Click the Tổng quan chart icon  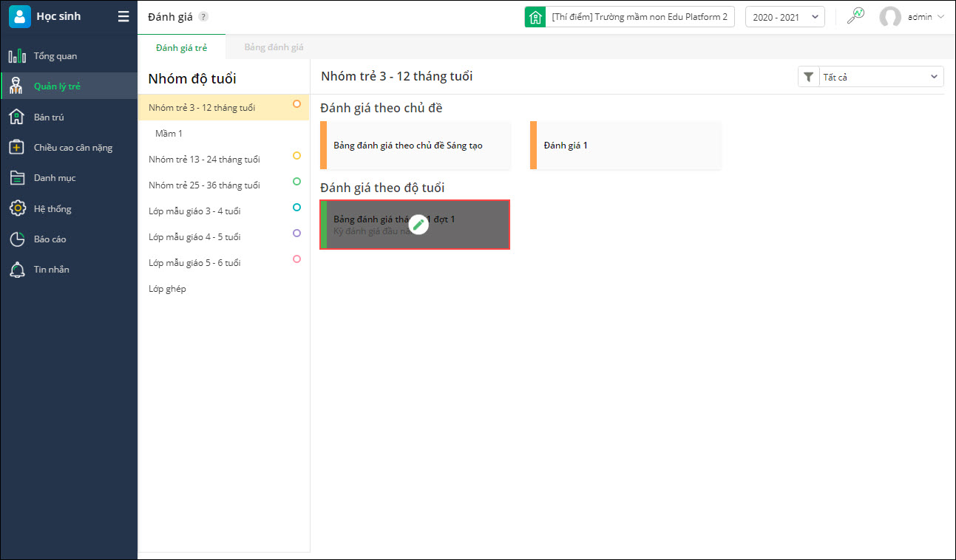click(x=17, y=56)
